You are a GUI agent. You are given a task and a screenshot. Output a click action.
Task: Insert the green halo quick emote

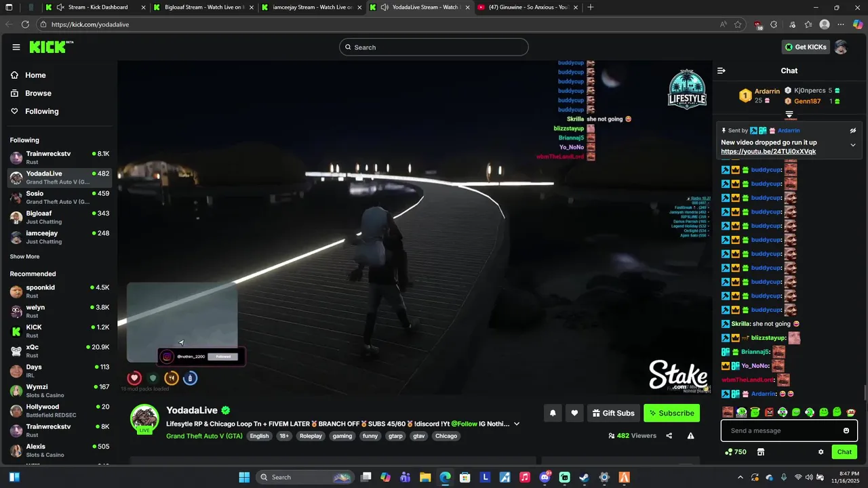755,412
